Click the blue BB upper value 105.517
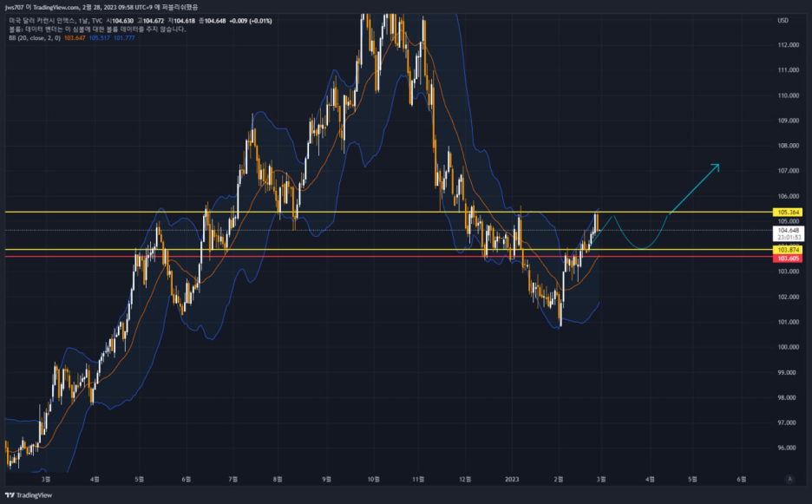The width and height of the screenshot is (812, 504). (99, 38)
